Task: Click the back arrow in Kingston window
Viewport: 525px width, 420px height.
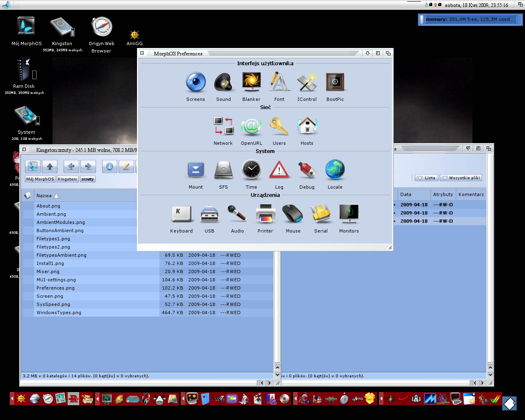Action: 71,167
